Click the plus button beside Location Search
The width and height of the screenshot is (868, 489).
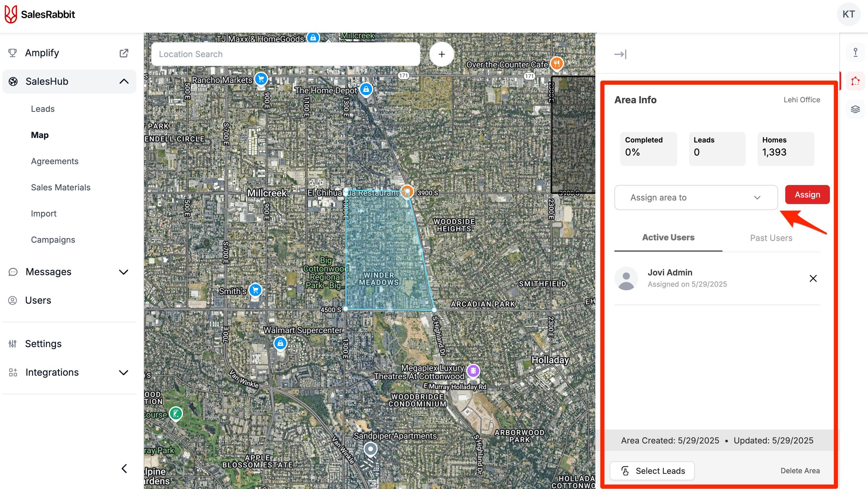pyautogui.click(x=441, y=54)
